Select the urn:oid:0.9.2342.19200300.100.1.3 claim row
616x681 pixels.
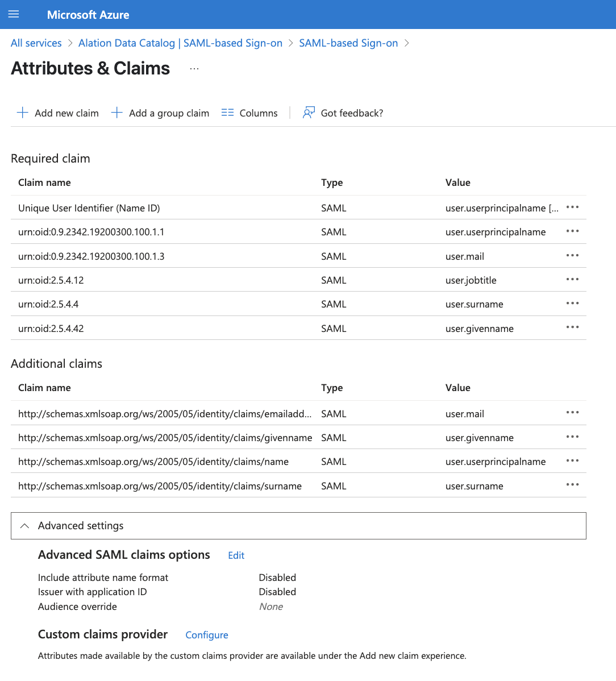(x=298, y=256)
